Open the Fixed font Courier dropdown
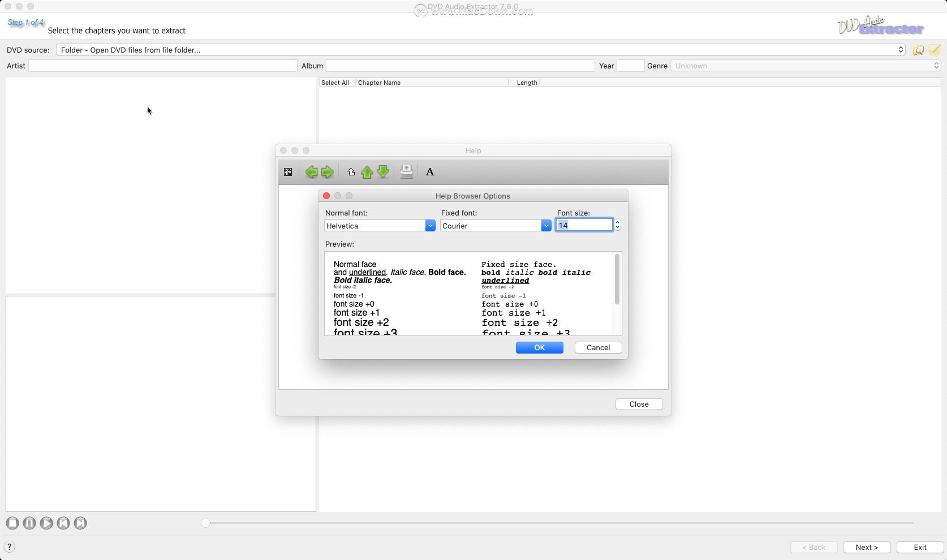 point(546,225)
